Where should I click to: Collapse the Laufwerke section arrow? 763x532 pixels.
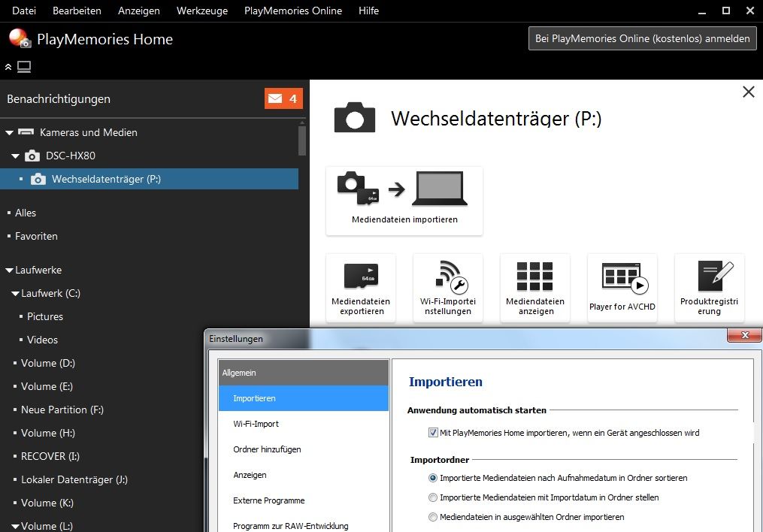point(9,270)
